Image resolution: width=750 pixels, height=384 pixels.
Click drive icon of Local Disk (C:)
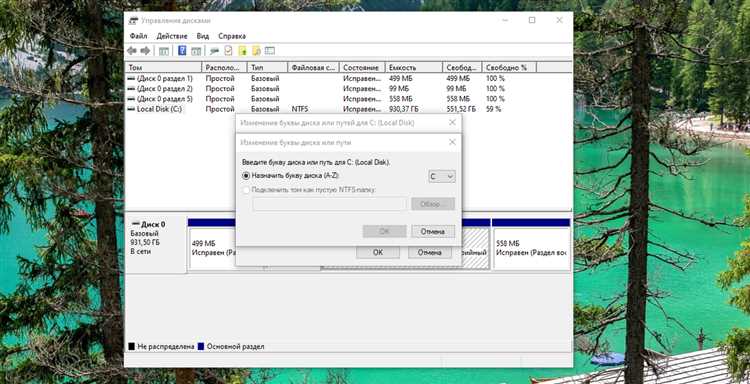point(132,109)
